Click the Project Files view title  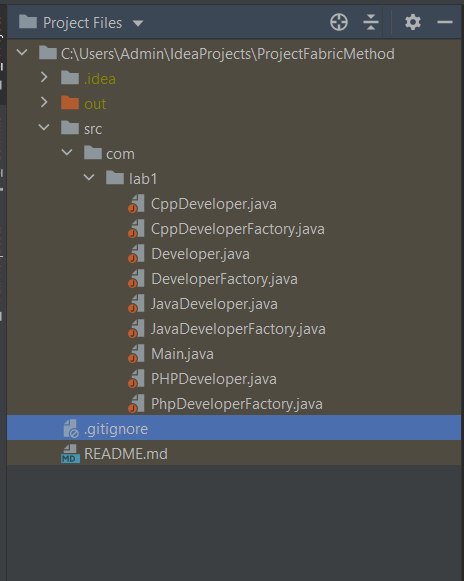pyautogui.click(x=82, y=23)
